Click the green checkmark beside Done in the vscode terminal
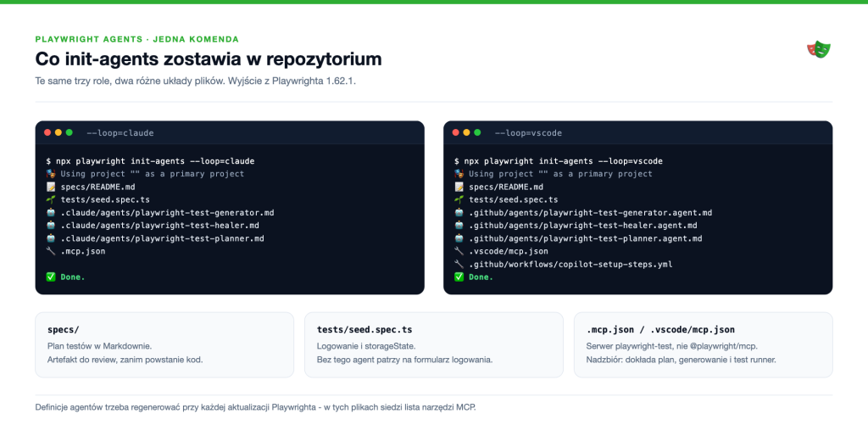868x425 pixels. [459, 277]
